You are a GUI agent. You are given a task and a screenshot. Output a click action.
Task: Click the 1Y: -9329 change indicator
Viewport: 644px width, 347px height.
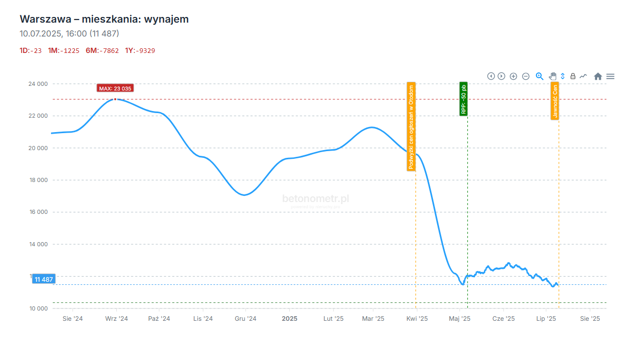click(140, 50)
